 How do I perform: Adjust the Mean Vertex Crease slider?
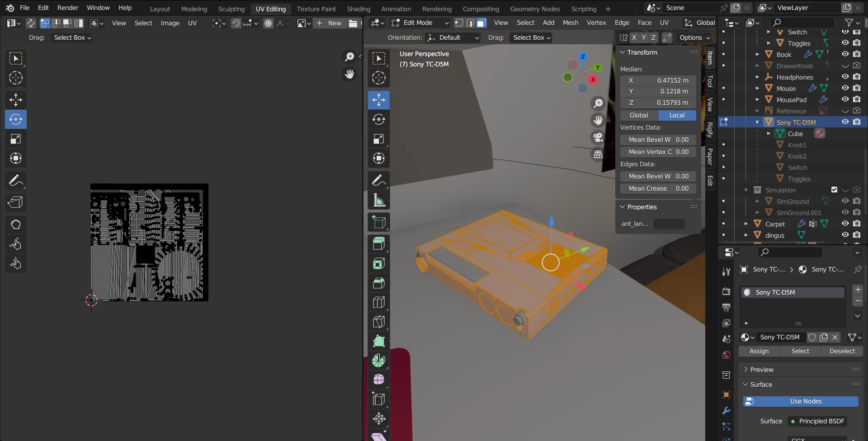pos(658,152)
